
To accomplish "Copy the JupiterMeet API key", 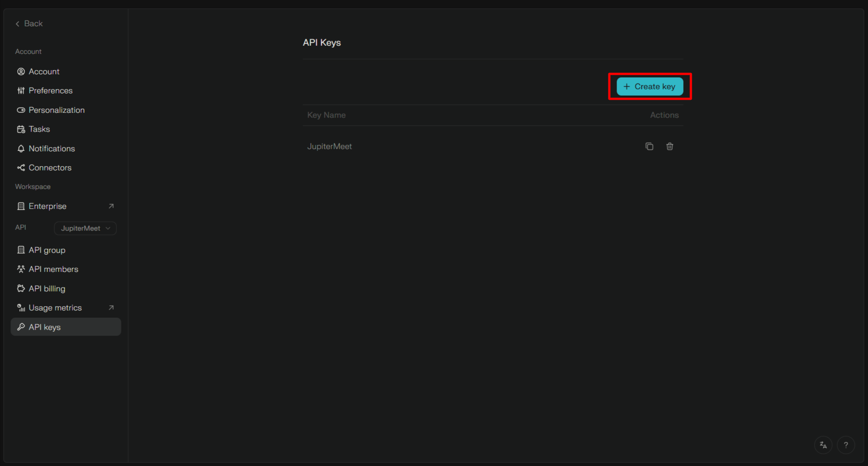I will [649, 146].
